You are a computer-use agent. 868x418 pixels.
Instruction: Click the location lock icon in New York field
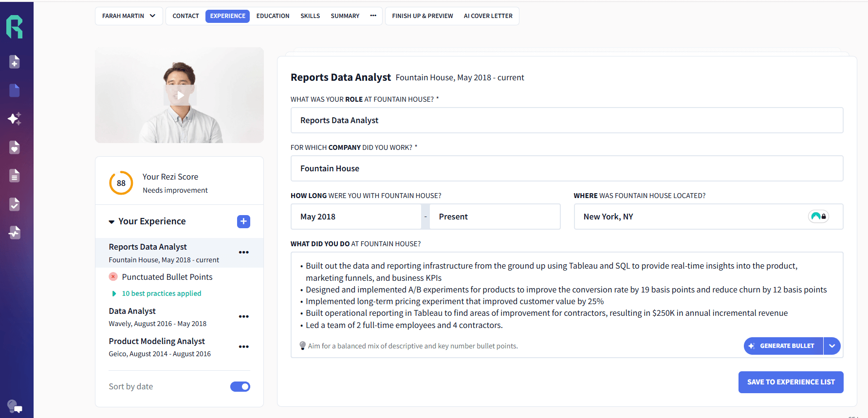coord(818,217)
